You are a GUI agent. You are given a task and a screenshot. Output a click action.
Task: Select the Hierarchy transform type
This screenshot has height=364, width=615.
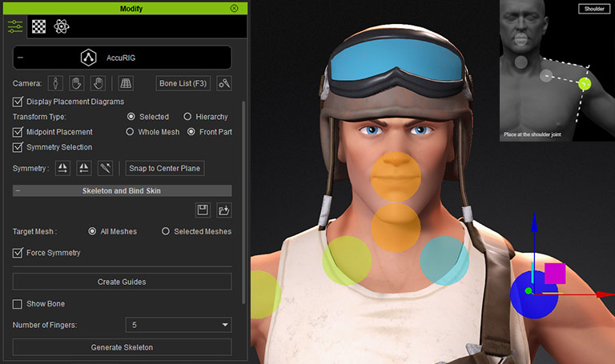[188, 117]
